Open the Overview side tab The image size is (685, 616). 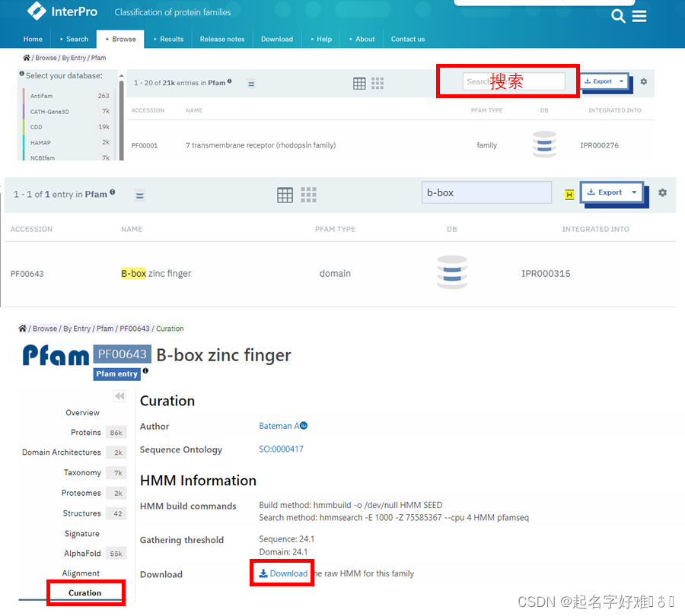[82, 412]
